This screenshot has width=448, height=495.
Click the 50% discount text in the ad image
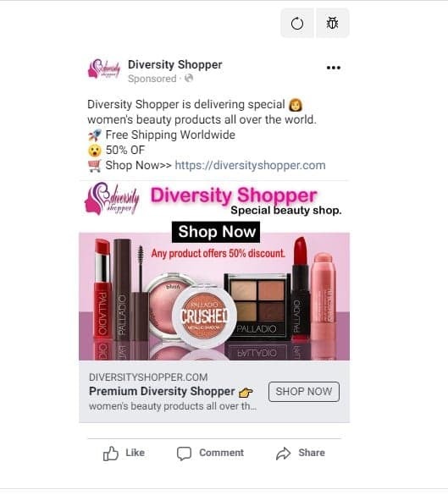click(x=218, y=253)
